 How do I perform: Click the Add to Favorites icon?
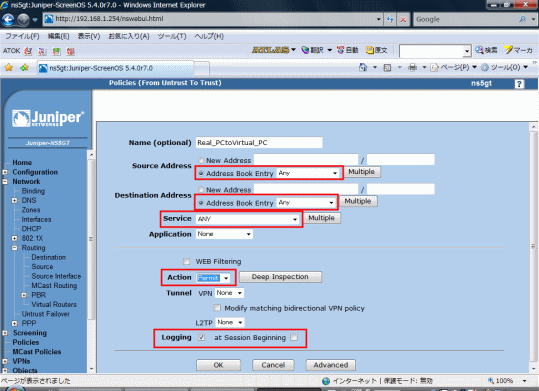(24, 67)
